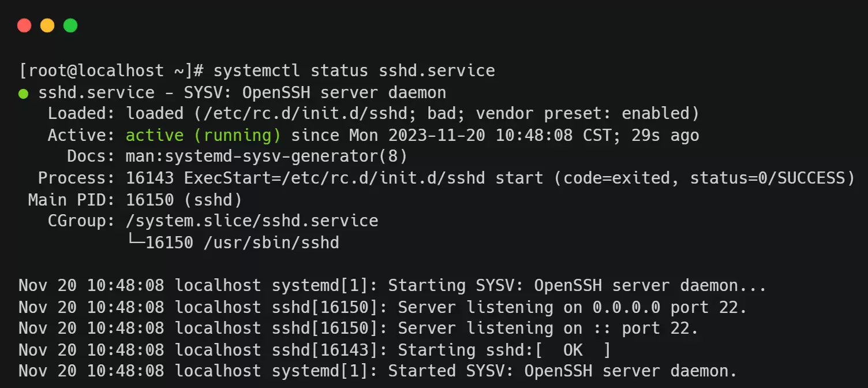Click the green status dot beside sshd.service
The height and width of the screenshot is (388, 868).
pos(23,93)
